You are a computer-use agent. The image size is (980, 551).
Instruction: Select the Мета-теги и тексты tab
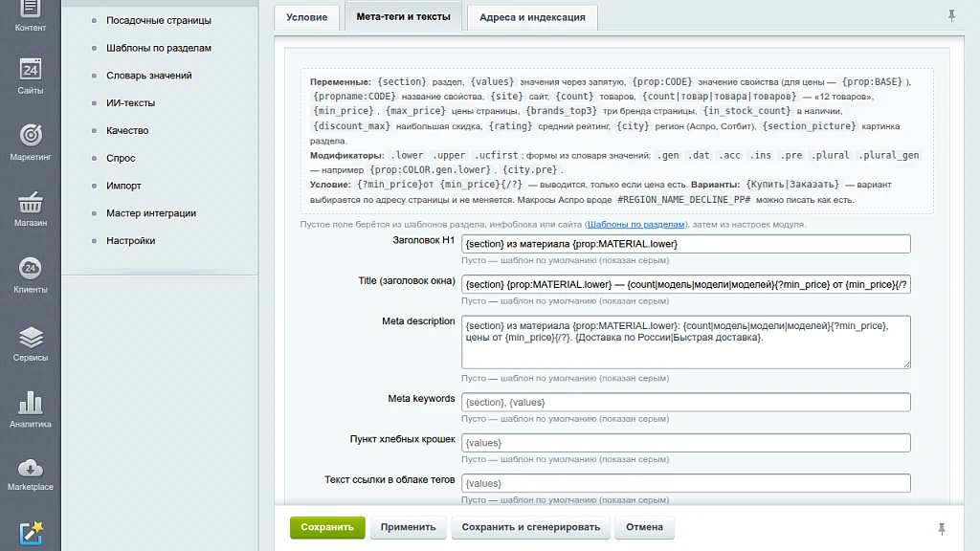pos(403,16)
